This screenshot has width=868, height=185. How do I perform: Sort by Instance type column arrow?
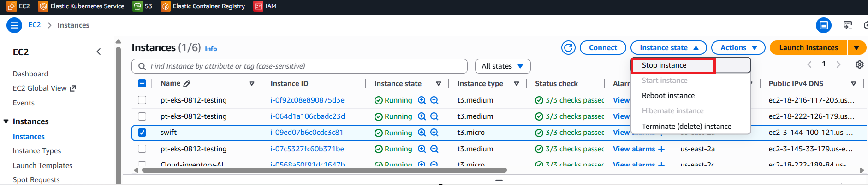[517, 84]
